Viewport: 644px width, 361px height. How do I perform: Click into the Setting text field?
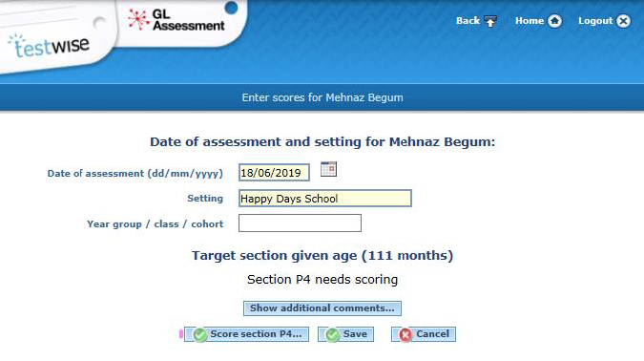pyautogui.click(x=325, y=199)
